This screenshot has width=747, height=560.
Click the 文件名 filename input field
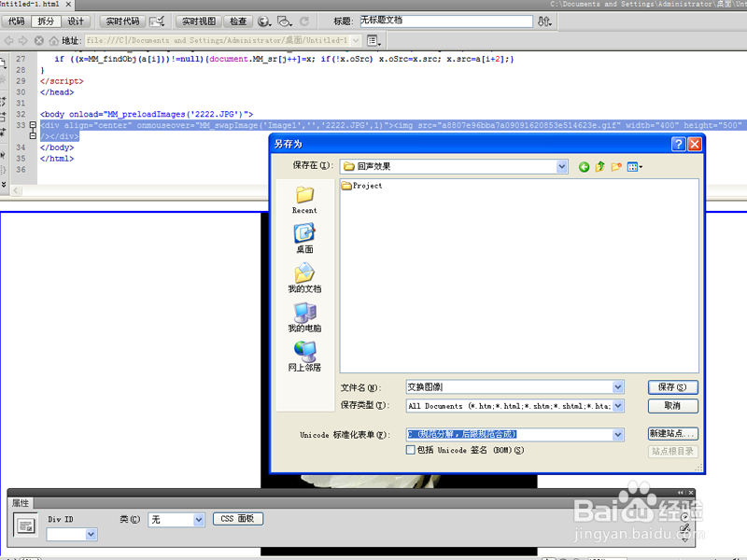509,386
